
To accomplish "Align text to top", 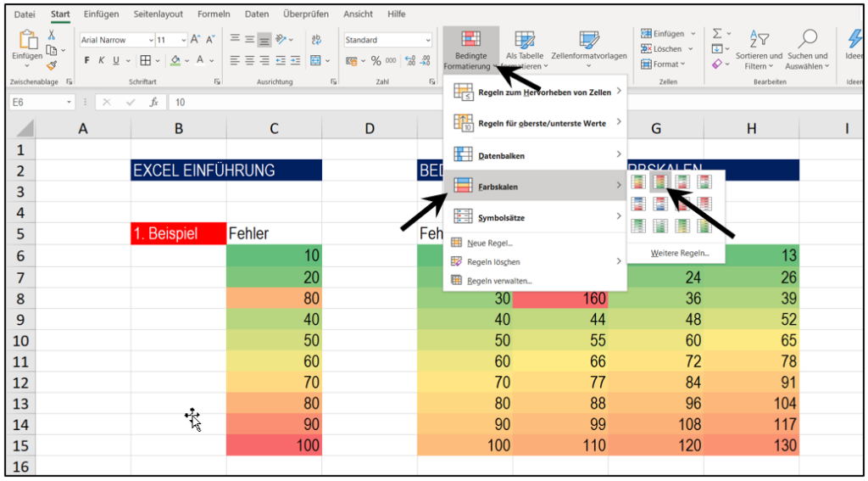I will [235, 39].
